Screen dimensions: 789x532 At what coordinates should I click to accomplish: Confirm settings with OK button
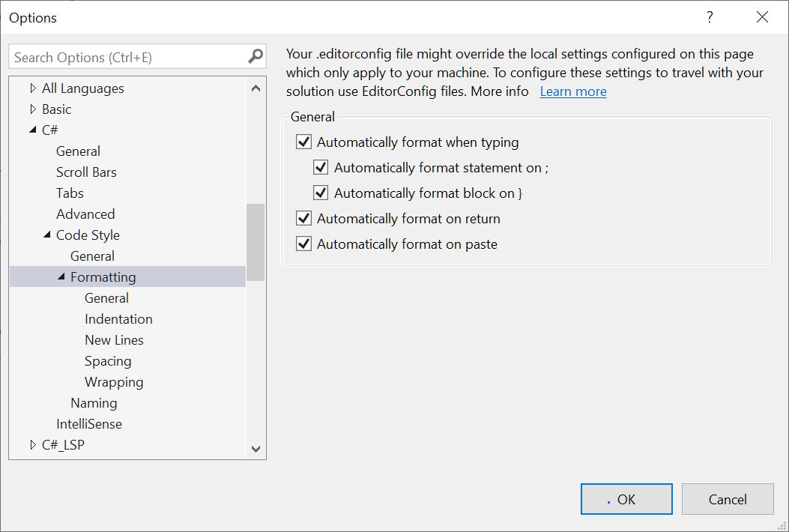click(x=626, y=499)
